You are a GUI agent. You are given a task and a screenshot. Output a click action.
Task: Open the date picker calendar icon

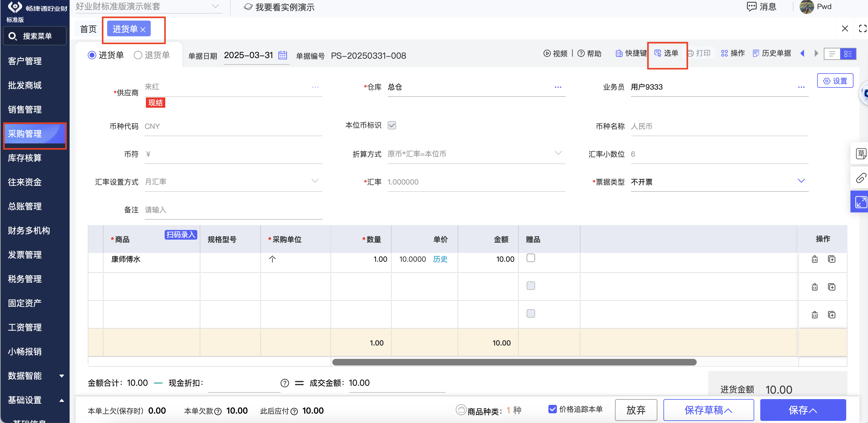pos(282,55)
